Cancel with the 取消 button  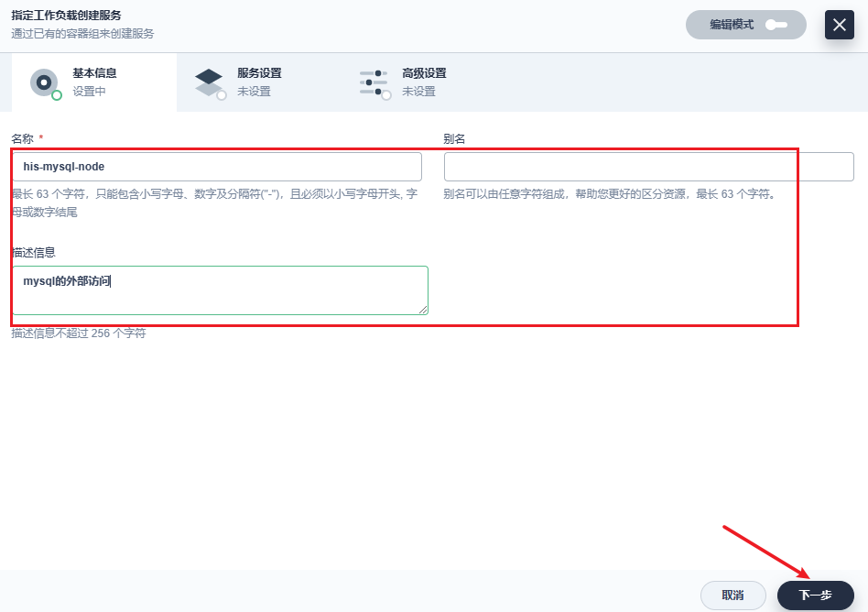click(732, 596)
